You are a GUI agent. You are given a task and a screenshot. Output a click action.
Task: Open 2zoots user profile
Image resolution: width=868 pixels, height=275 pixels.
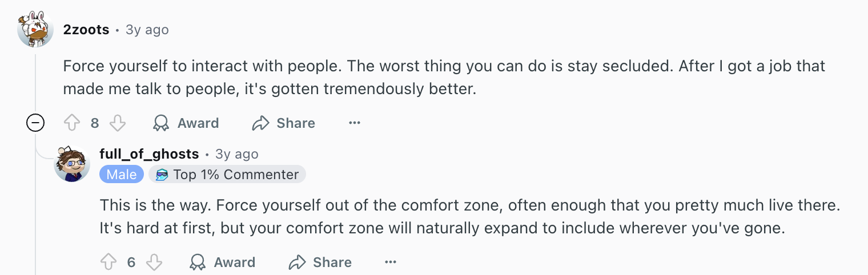tap(86, 30)
